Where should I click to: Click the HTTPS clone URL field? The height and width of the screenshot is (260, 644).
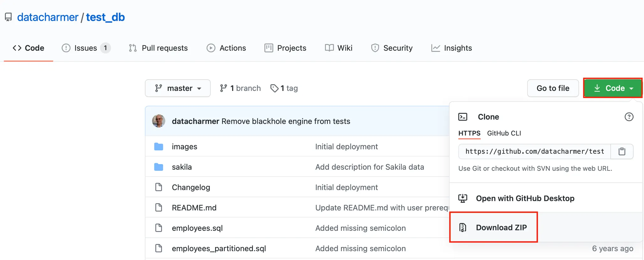tap(535, 152)
